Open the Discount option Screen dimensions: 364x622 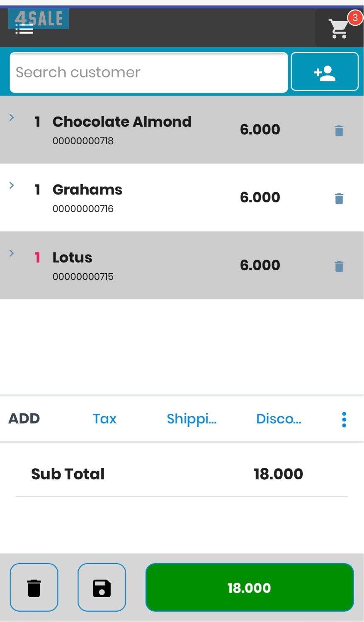coord(279,419)
